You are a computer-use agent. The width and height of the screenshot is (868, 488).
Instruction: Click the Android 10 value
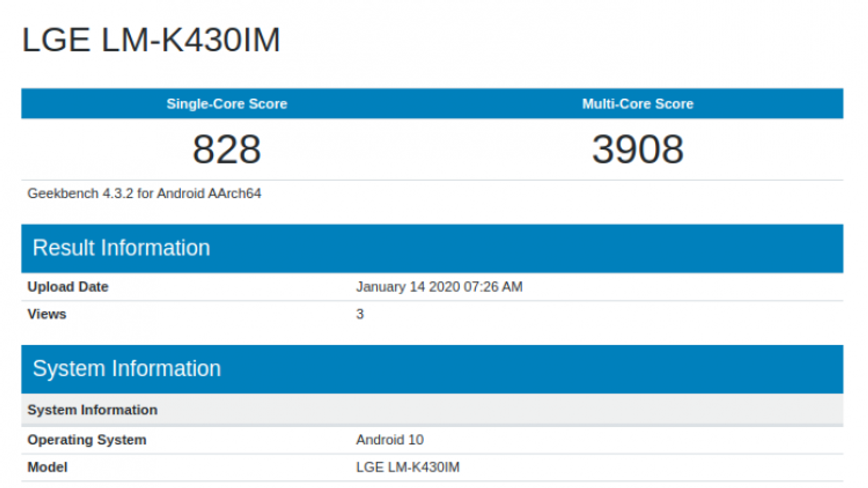point(390,440)
